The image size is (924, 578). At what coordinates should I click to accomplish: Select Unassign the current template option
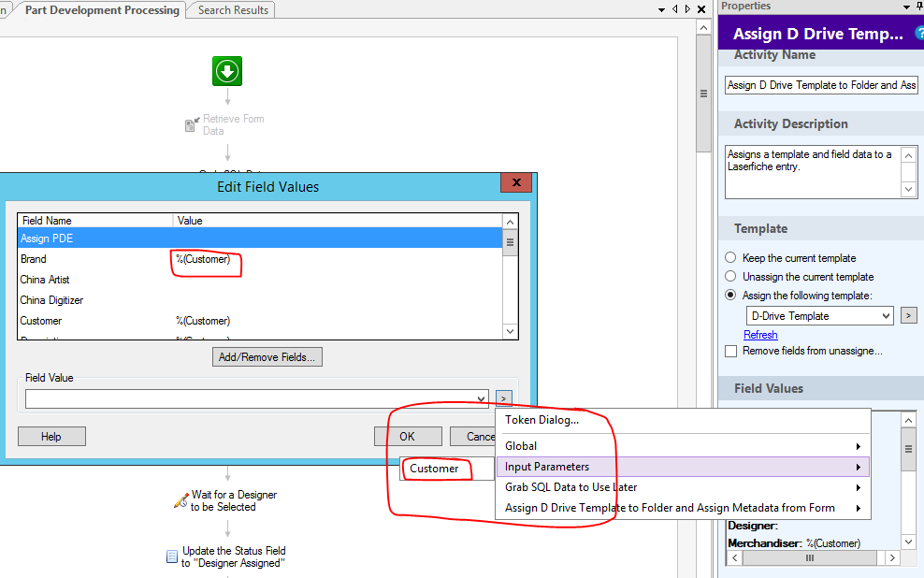click(730, 276)
